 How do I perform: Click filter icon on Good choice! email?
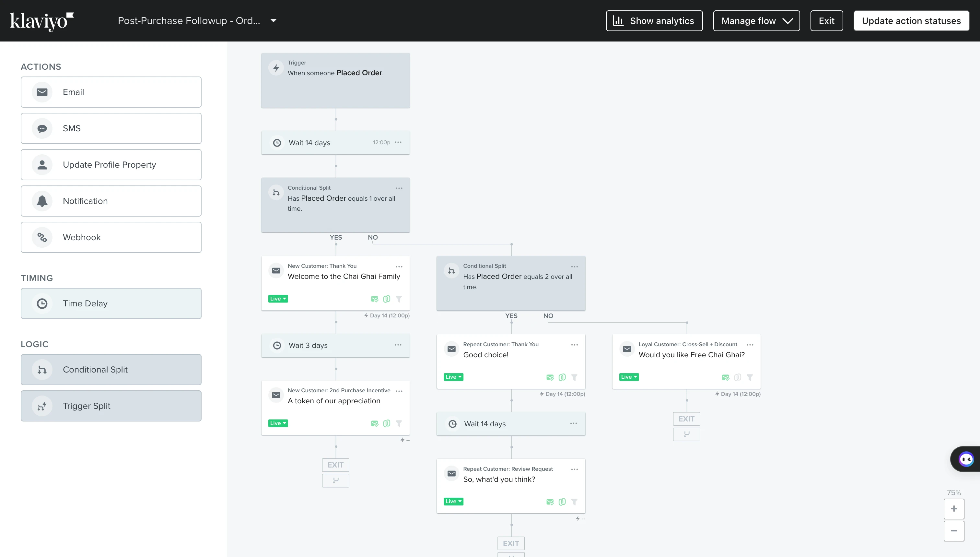[x=574, y=377]
